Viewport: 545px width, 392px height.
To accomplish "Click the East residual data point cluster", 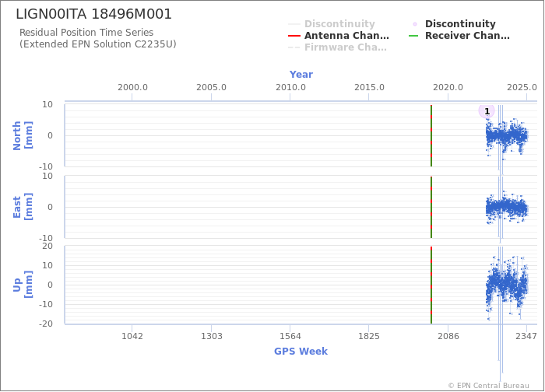I will click(507, 208).
